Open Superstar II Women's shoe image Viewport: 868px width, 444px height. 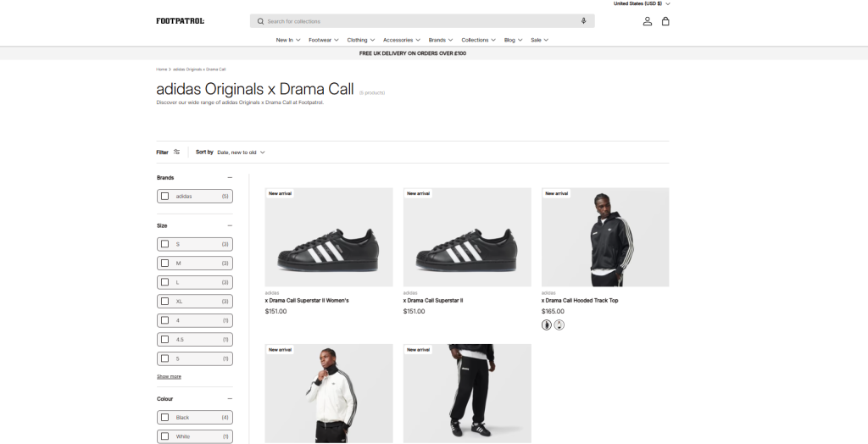click(329, 237)
